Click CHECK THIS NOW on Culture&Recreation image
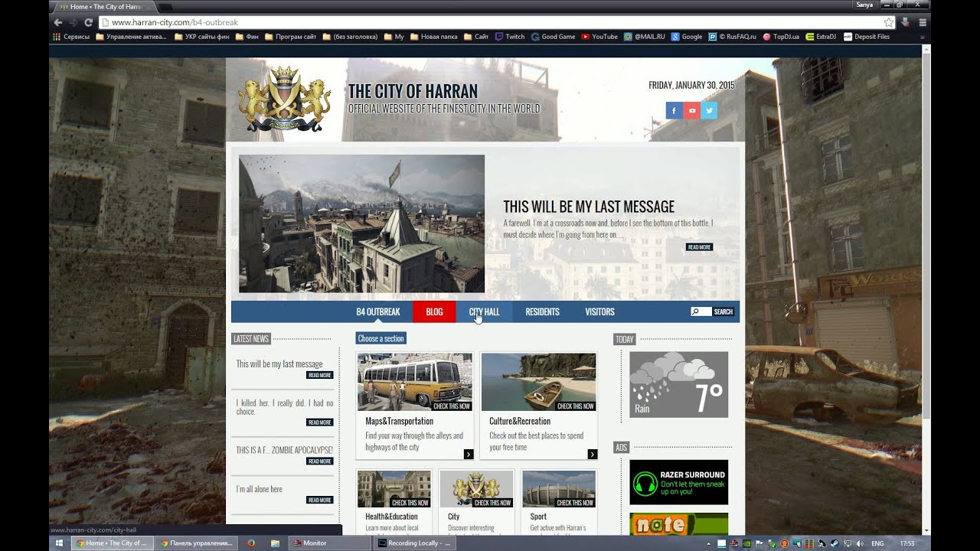The width and height of the screenshot is (980, 551). [576, 406]
